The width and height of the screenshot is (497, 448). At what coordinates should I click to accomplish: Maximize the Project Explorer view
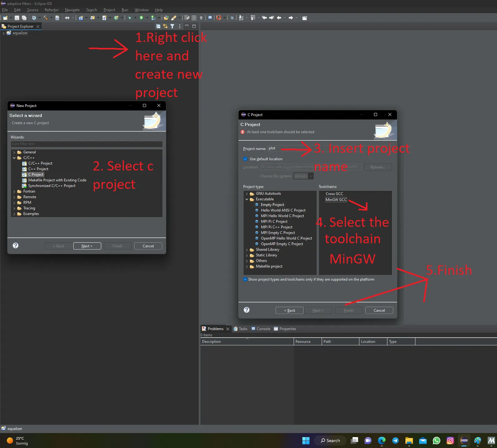(194, 26)
